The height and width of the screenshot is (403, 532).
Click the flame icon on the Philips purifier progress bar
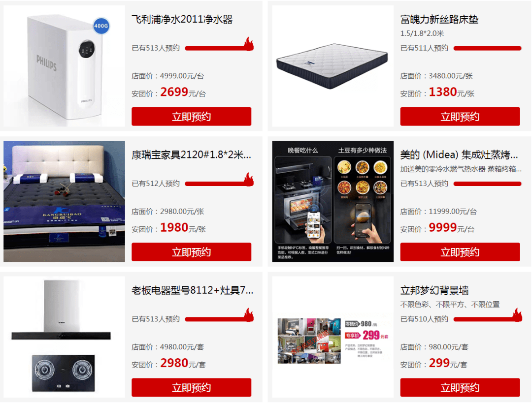coord(249,44)
